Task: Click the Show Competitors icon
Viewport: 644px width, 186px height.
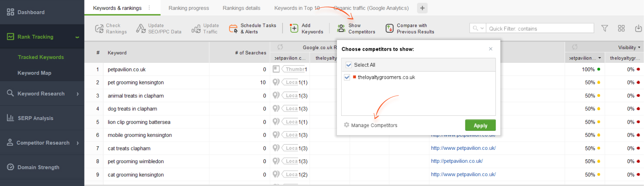Action: [341, 28]
